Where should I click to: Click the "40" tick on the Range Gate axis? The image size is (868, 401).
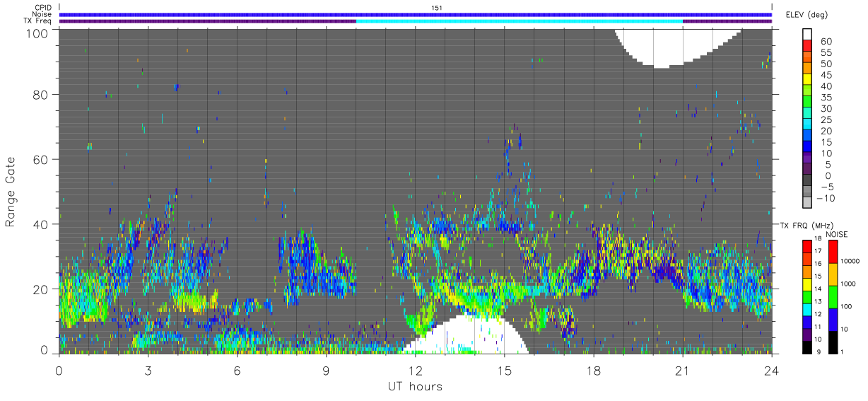tap(40, 224)
